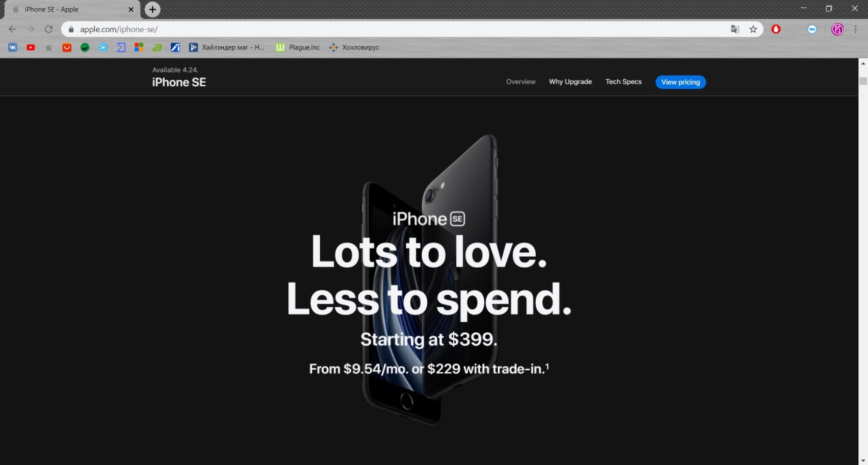
Task: Click the blue View pricing button
Action: (680, 82)
